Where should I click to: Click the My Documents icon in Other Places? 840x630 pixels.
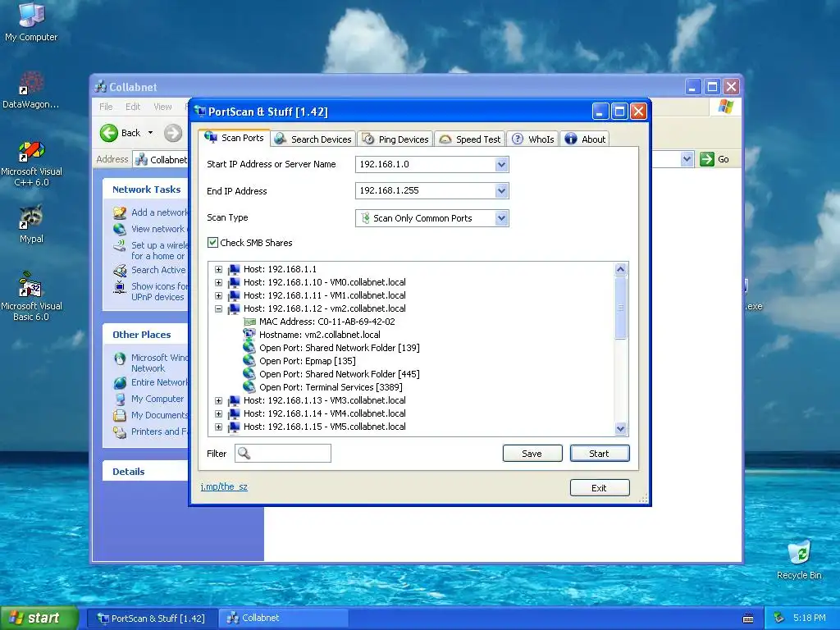pos(120,415)
